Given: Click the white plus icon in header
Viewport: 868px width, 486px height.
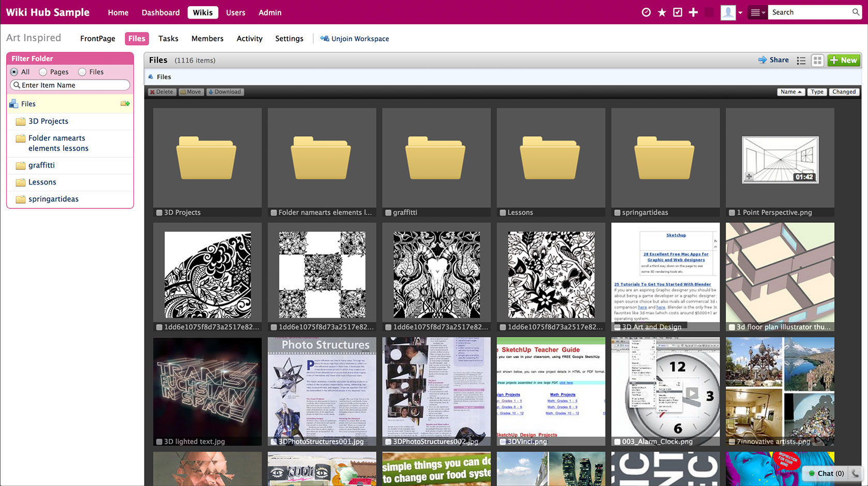Looking at the screenshot, I should point(693,12).
